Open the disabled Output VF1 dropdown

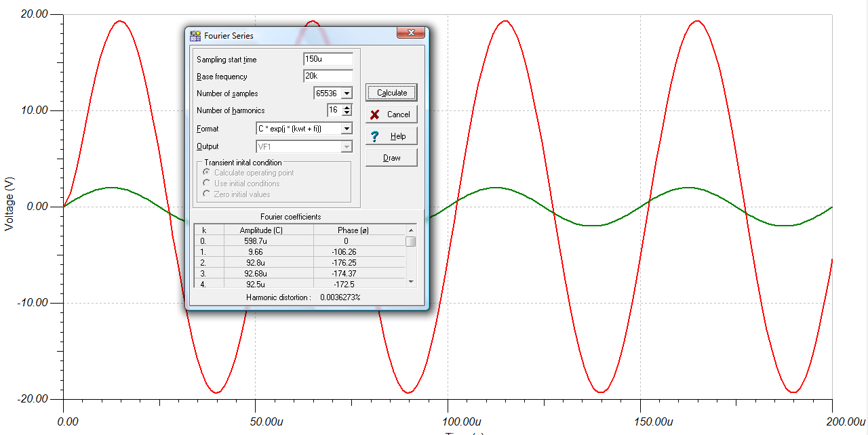point(347,146)
